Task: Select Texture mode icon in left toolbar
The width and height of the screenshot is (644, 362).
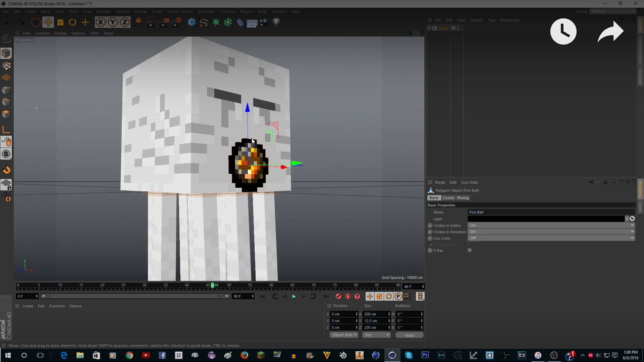Action: [6, 66]
